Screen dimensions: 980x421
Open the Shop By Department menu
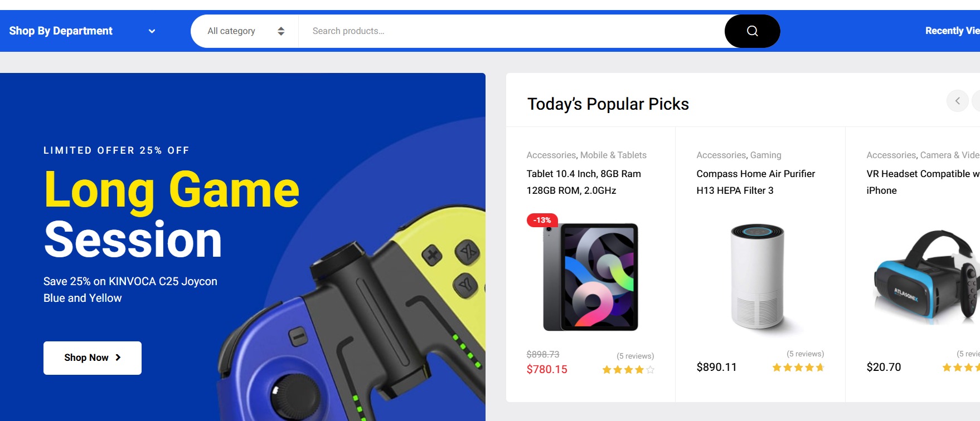(60, 31)
